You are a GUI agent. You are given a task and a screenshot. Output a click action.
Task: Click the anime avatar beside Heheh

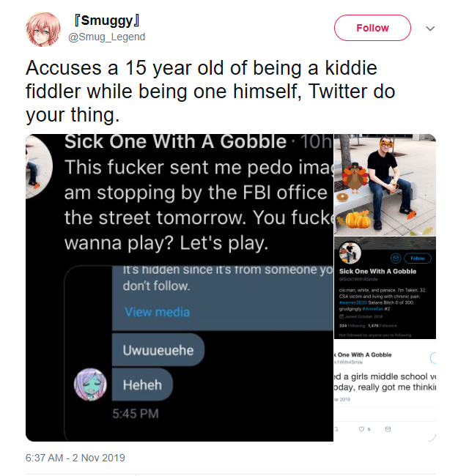coord(90,385)
